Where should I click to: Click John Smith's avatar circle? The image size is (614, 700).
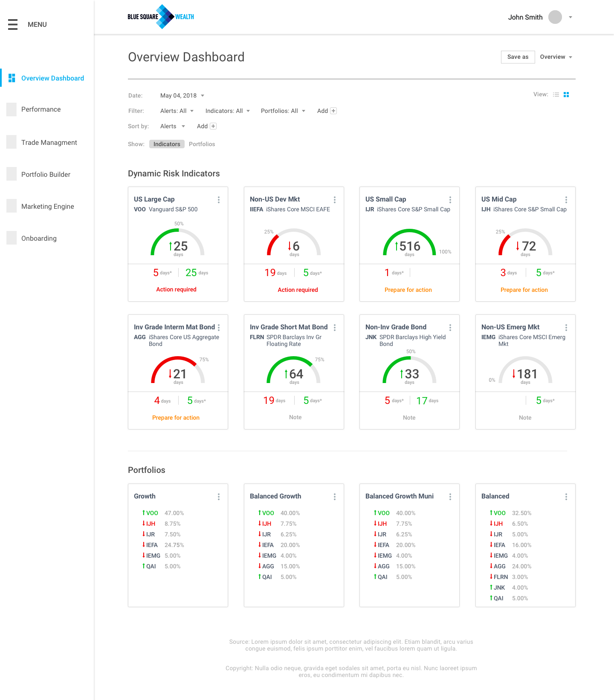click(555, 17)
